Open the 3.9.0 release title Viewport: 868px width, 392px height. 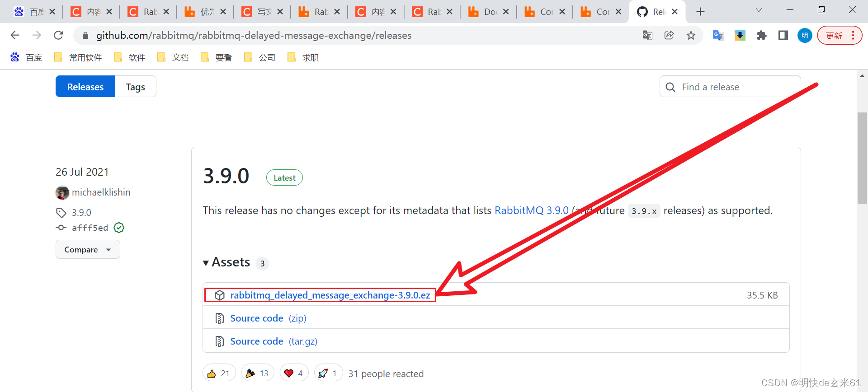(226, 176)
